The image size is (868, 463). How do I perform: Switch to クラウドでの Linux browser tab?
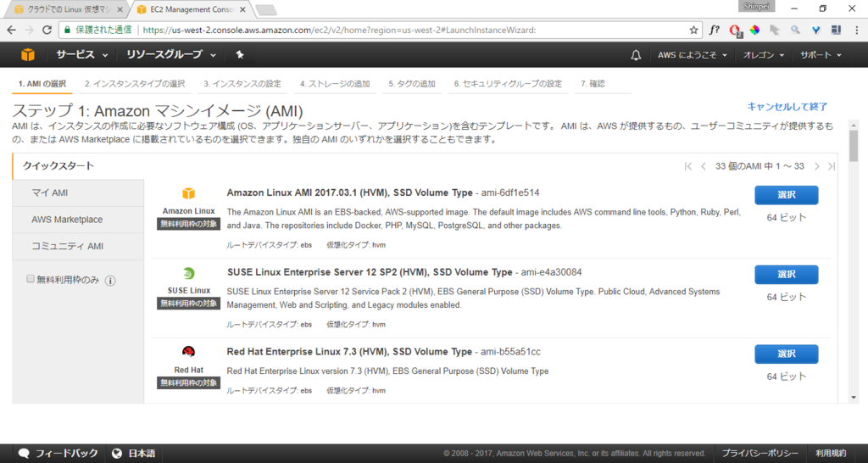tap(66, 9)
